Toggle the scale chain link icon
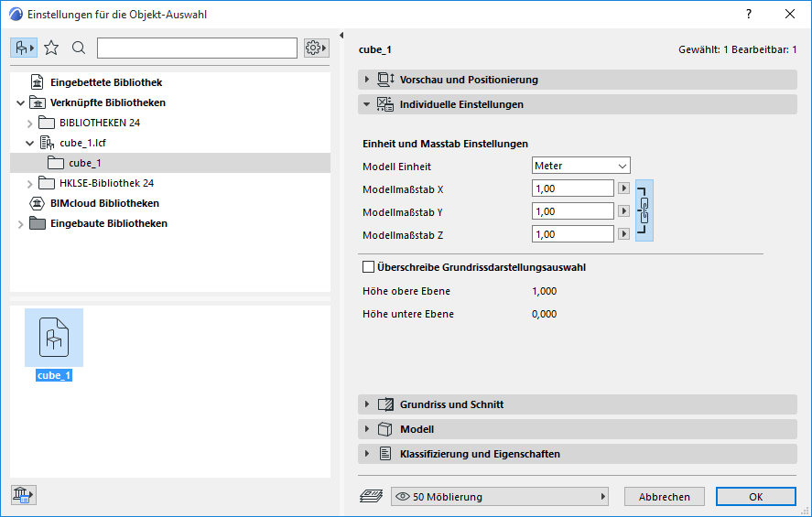This screenshot has width=812, height=517. [644, 210]
